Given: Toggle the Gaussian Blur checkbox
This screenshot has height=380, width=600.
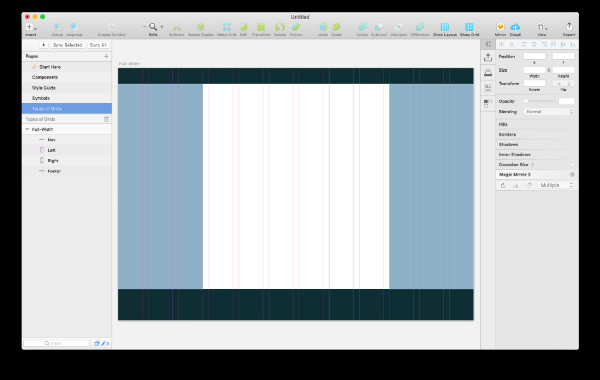Looking at the screenshot, I should pos(572,165).
